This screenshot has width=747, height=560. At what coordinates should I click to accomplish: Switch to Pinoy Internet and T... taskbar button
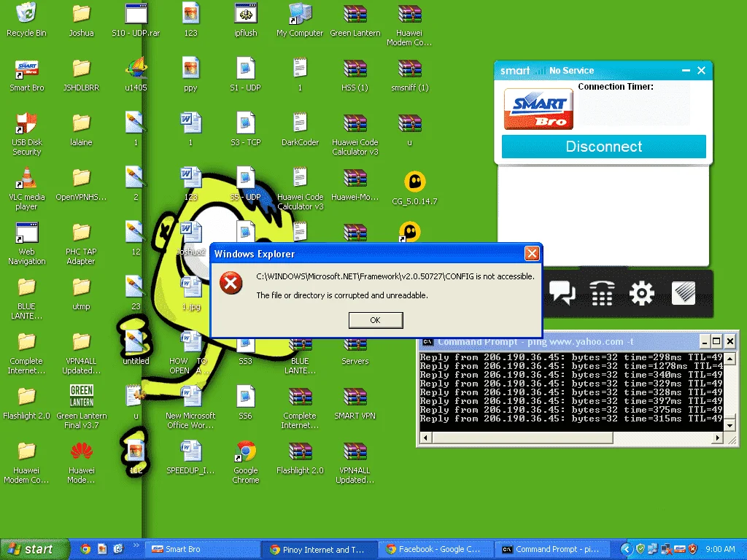320,549
